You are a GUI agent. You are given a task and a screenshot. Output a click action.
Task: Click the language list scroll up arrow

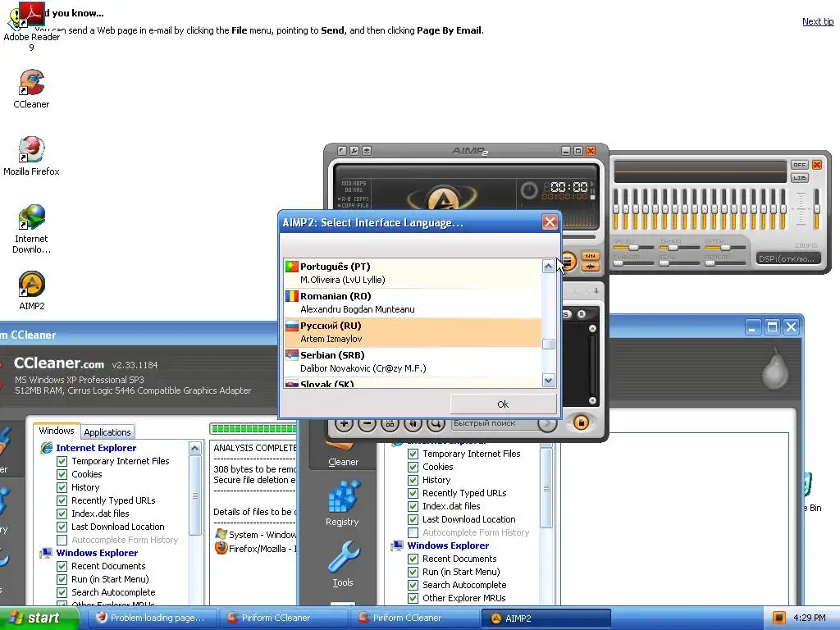tap(548, 267)
